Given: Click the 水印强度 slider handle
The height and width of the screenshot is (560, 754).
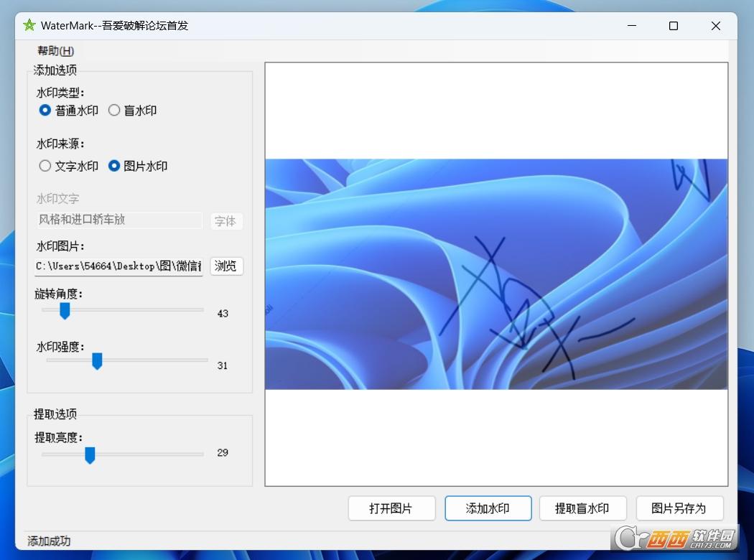Looking at the screenshot, I should pyautogui.click(x=97, y=361).
